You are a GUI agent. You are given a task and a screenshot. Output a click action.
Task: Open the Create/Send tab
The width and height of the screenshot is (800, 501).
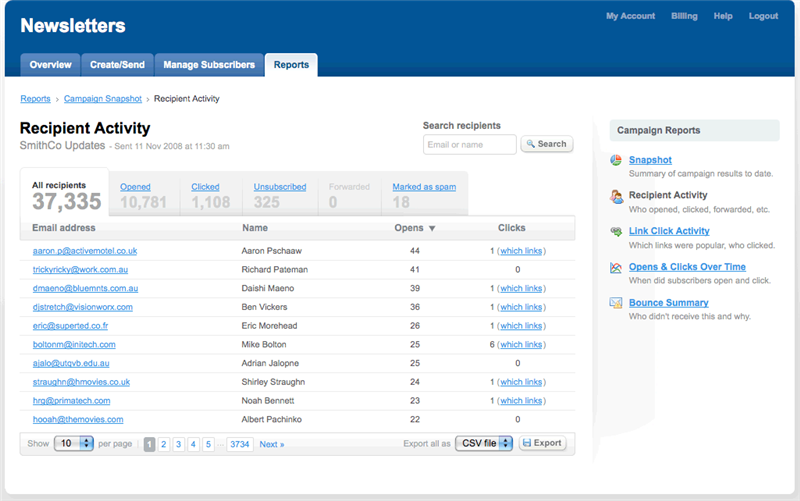point(117,65)
